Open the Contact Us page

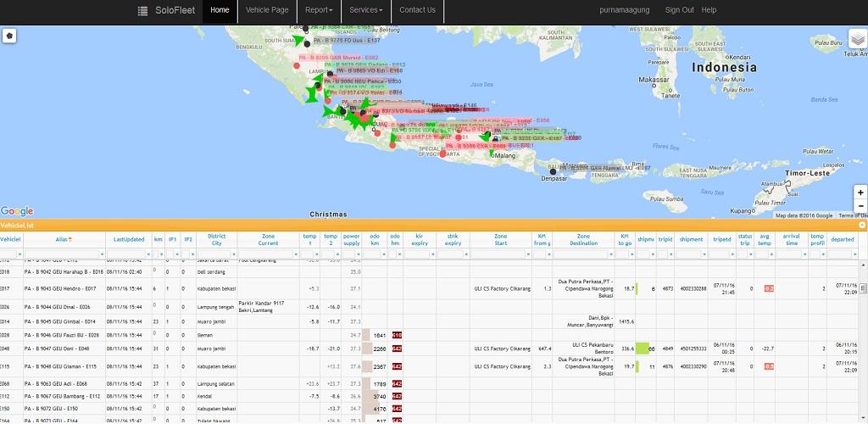coord(417,10)
